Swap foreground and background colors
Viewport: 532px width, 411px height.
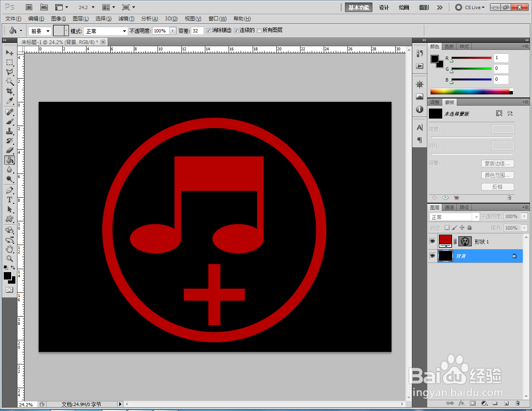tap(13, 267)
